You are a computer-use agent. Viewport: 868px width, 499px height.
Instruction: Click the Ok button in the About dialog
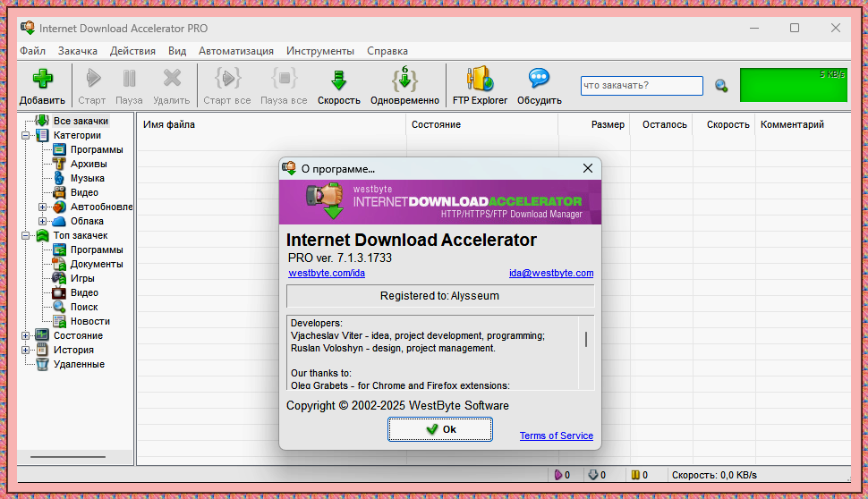point(440,429)
